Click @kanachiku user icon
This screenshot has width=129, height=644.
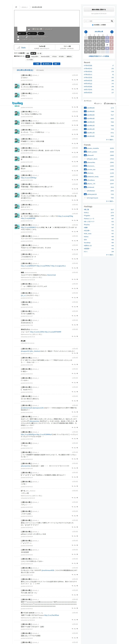(x=85, y=162)
